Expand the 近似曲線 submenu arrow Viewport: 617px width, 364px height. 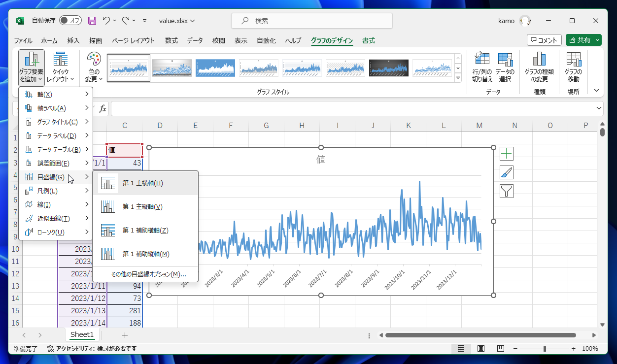pos(88,218)
